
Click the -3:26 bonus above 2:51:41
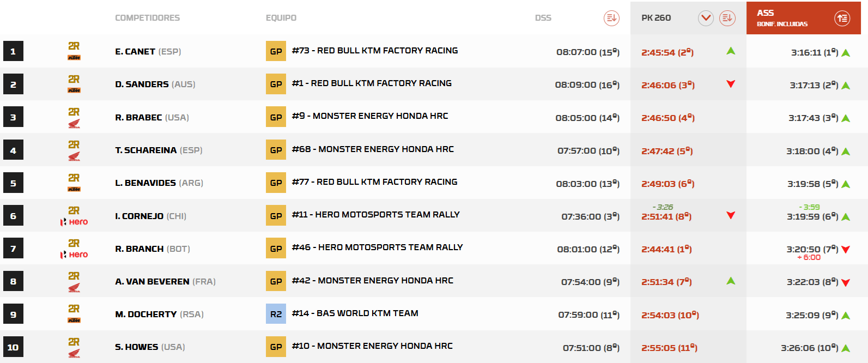pyautogui.click(x=663, y=207)
